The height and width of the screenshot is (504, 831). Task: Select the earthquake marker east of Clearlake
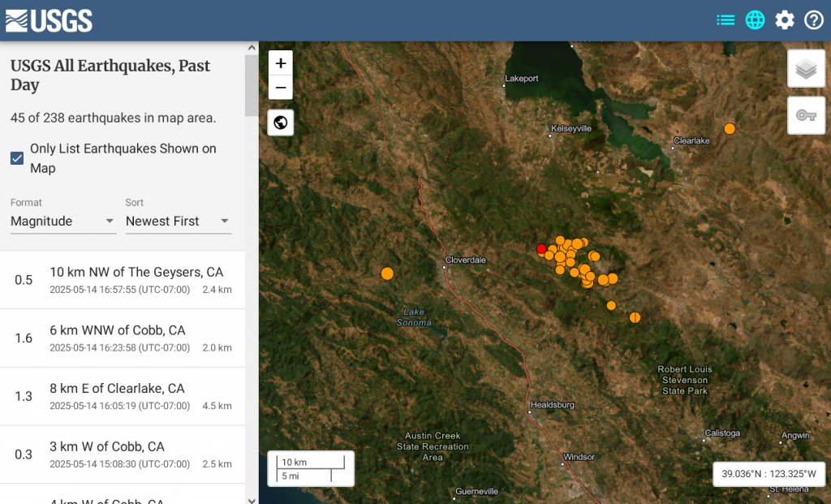click(x=730, y=129)
